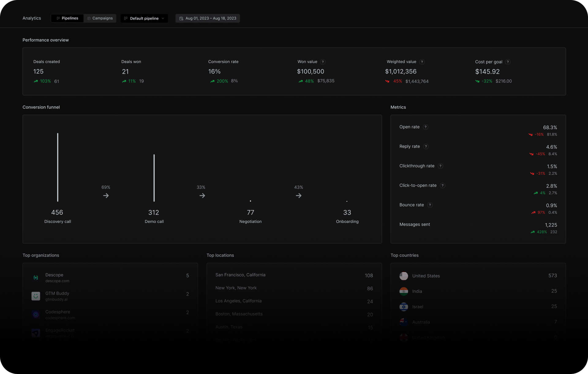
Task: Click the Israel flag icon
Action: pyautogui.click(x=404, y=307)
